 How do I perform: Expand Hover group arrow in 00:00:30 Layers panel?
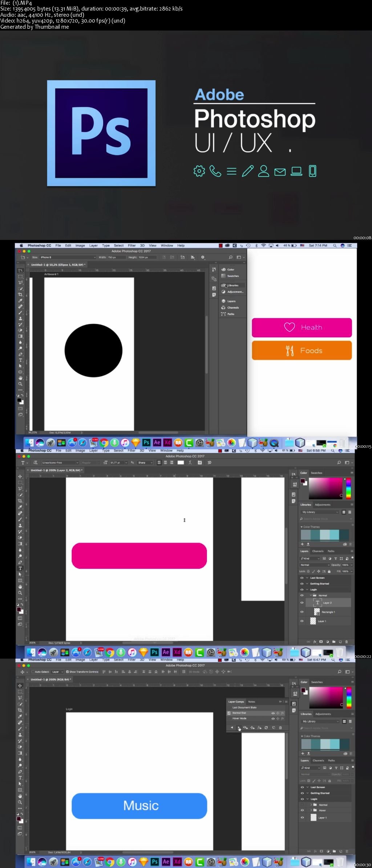click(x=311, y=810)
